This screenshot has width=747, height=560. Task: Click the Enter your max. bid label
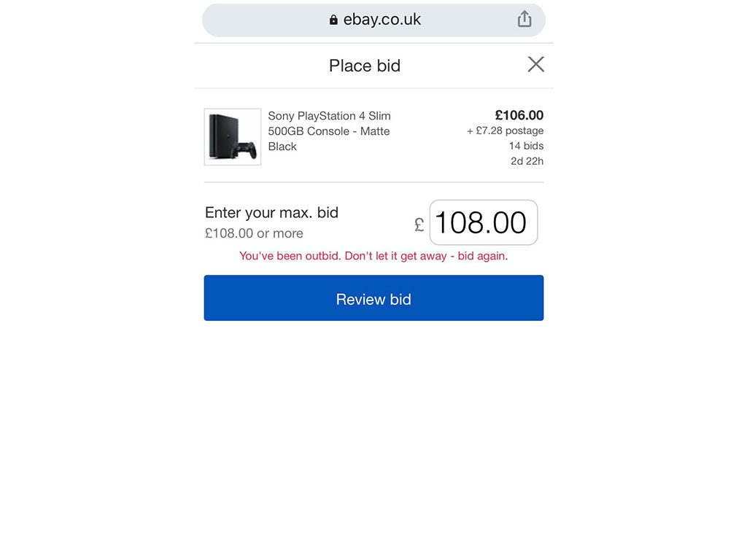[x=271, y=212]
